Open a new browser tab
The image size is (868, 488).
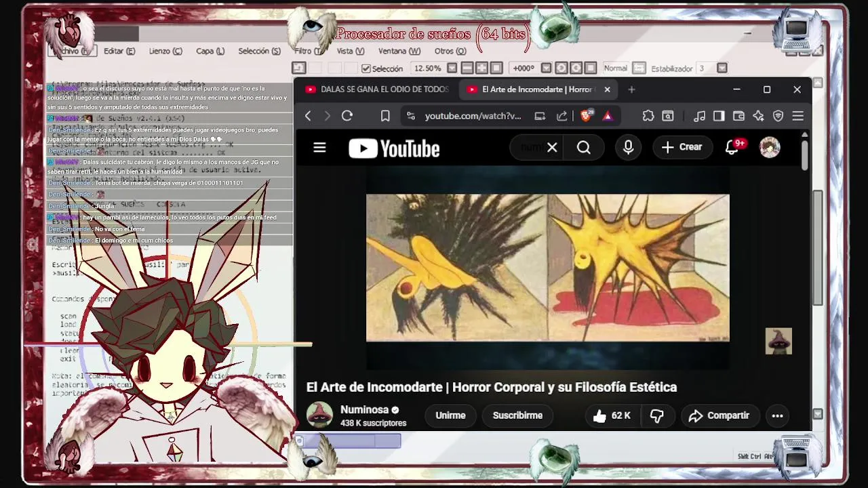(x=631, y=89)
